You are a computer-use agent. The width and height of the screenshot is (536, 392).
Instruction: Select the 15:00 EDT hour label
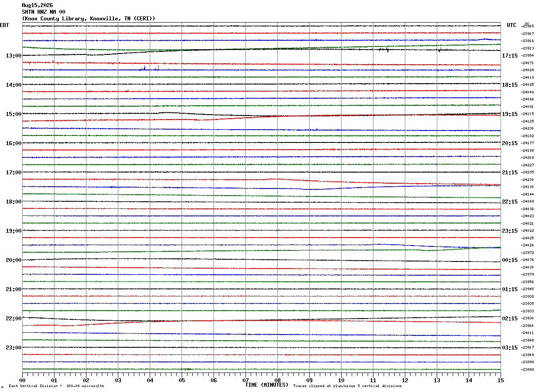[13, 114]
